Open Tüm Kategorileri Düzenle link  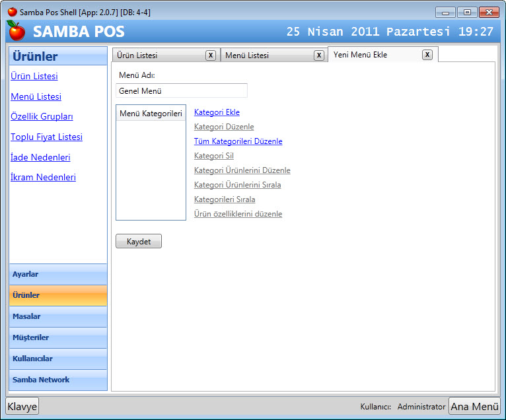click(x=238, y=141)
